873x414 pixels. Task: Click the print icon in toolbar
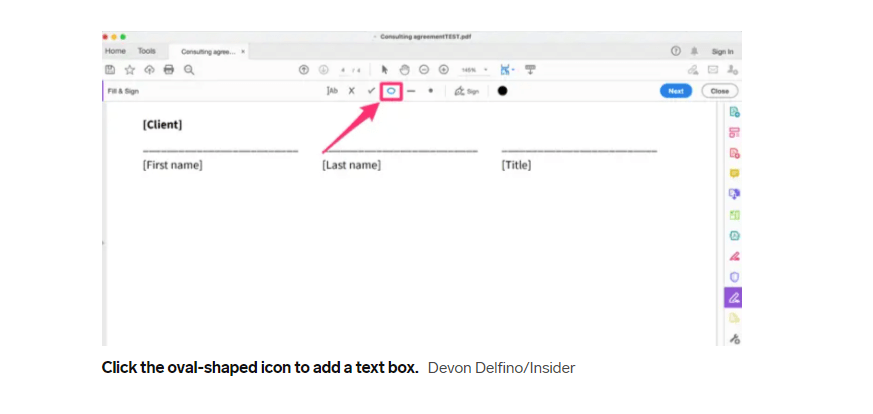tap(168, 70)
